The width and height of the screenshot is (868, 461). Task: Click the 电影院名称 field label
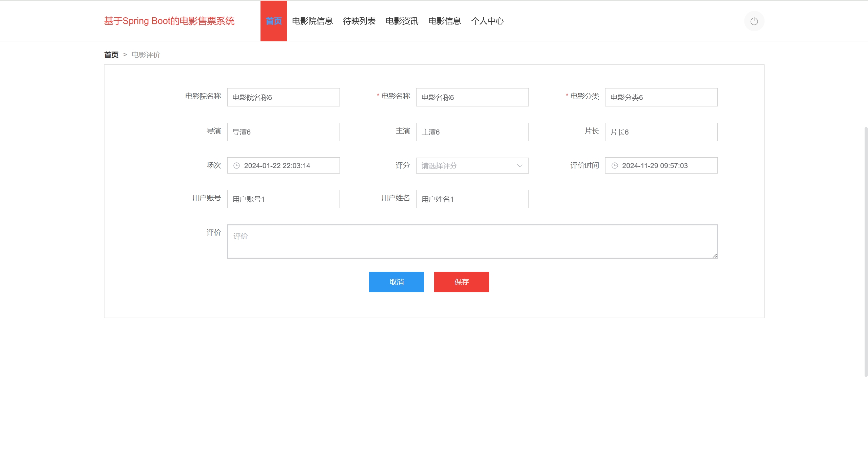point(203,96)
